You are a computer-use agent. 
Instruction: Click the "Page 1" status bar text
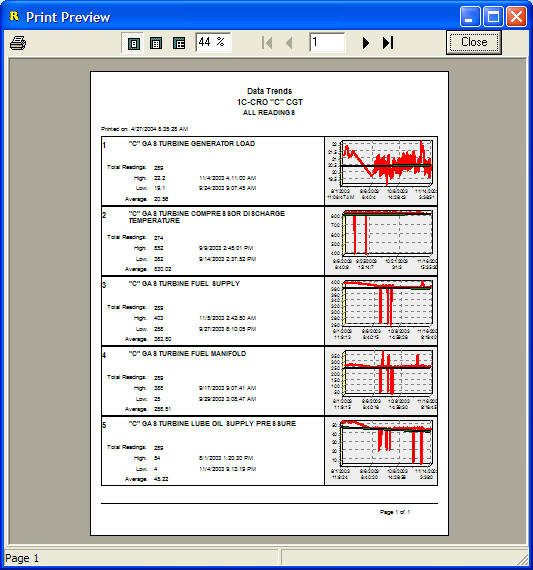[22, 558]
